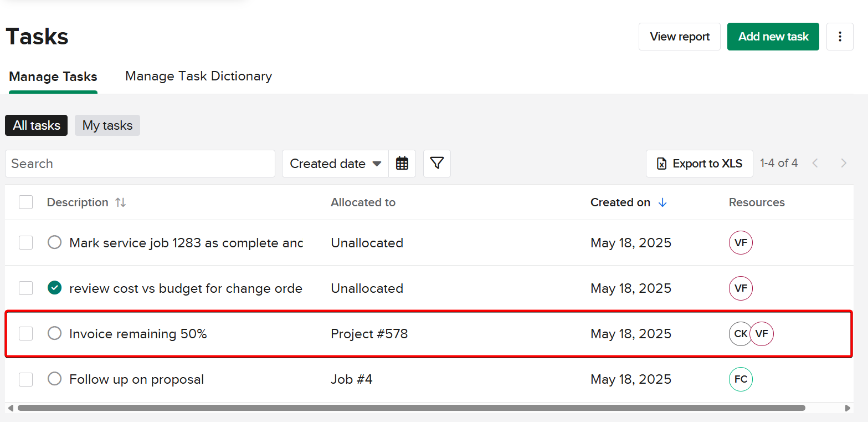Click the FC resource avatar
The image size is (868, 422).
tap(741, 379)
